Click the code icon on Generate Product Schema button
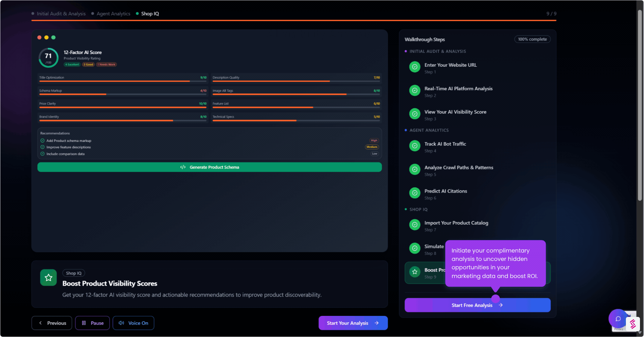644x337 pixels. pos(183,167)
